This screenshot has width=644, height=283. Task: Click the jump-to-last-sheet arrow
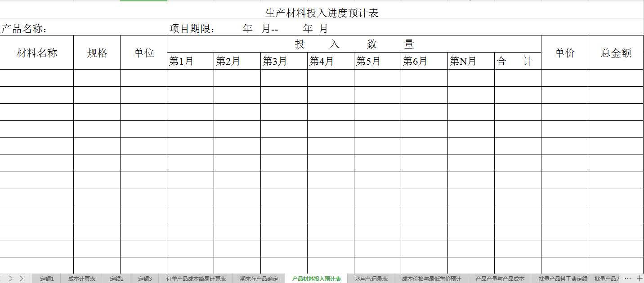[21, 278]
